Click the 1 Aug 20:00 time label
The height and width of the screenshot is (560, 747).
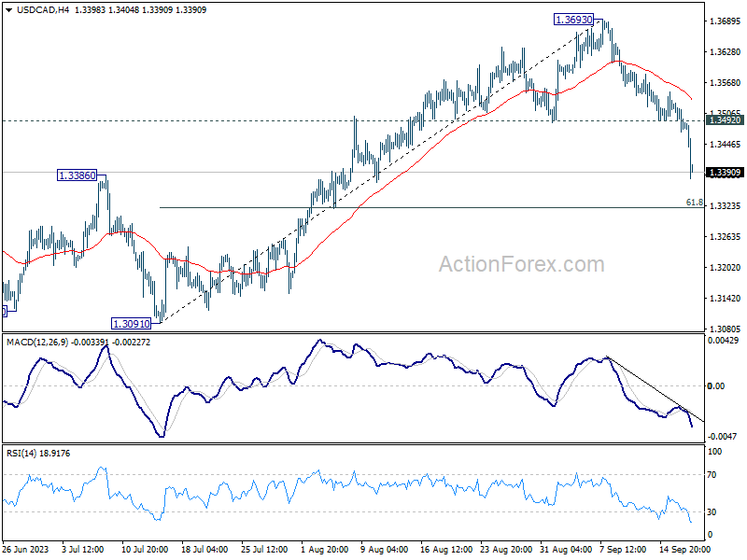pyautogui.click(x=325, y=549)
